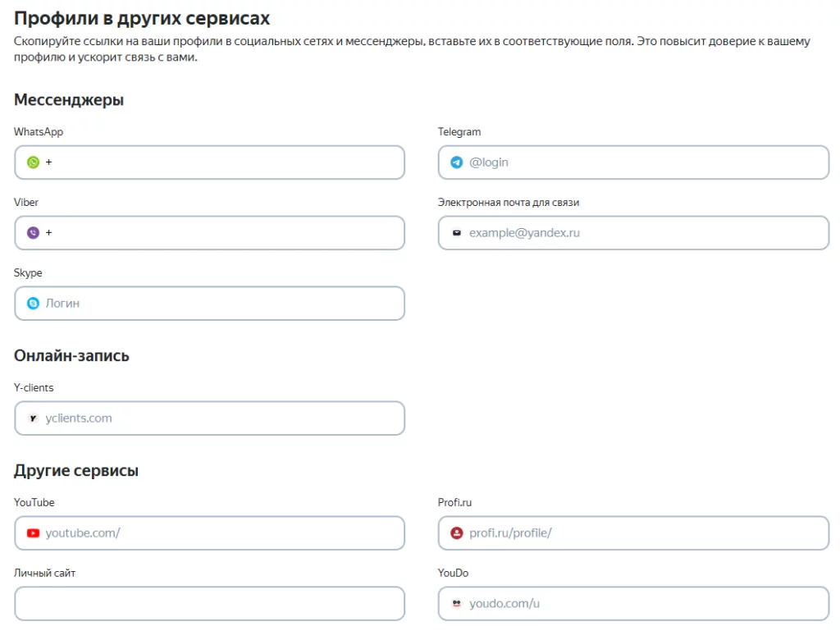840x640 pixels.
Task: Click the youtube.com/ link field
Action: tap(221, 533)
